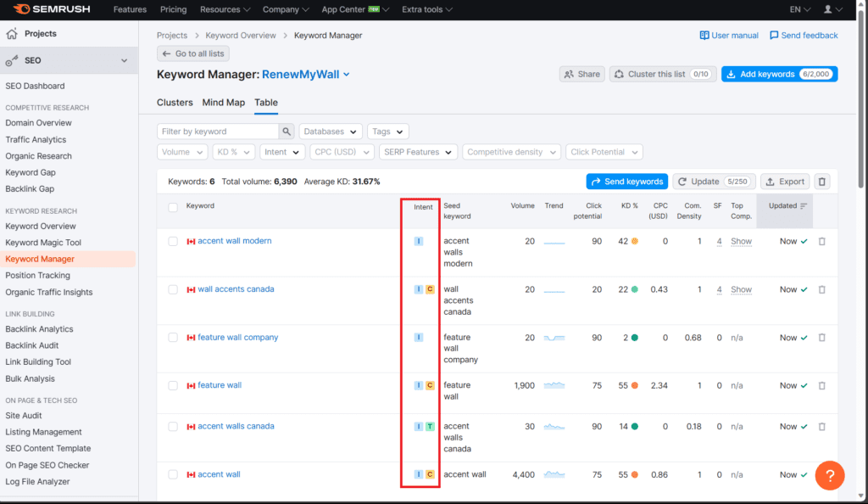868x504 pixels.
Task: Click the Semrush logo
Action: point(52,9)
